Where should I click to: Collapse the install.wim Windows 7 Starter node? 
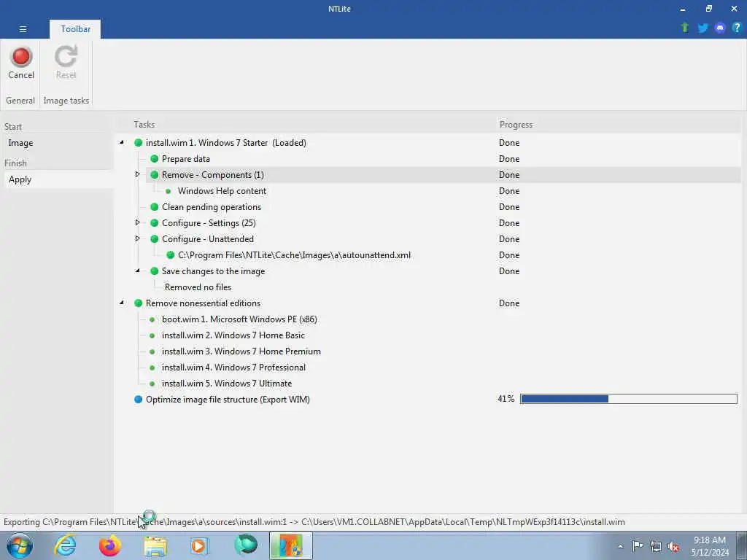[x=122, y=142]
